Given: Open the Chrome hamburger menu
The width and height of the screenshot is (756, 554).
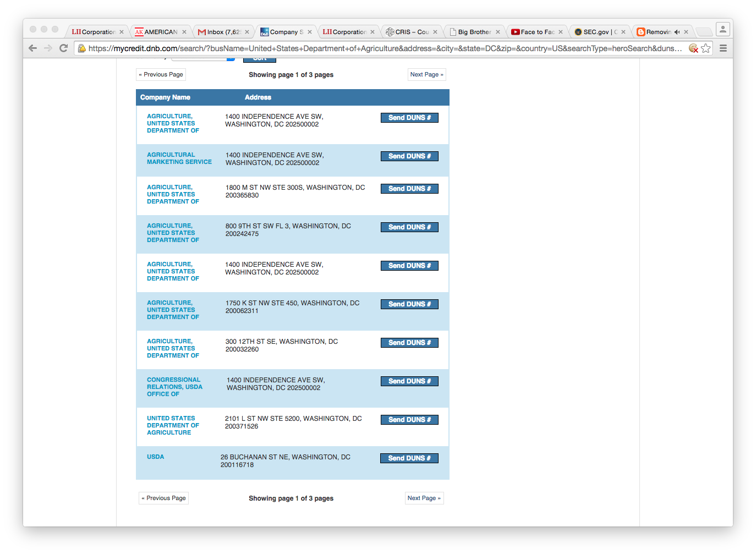Looking at the screenshot, I should click(723, 48).
